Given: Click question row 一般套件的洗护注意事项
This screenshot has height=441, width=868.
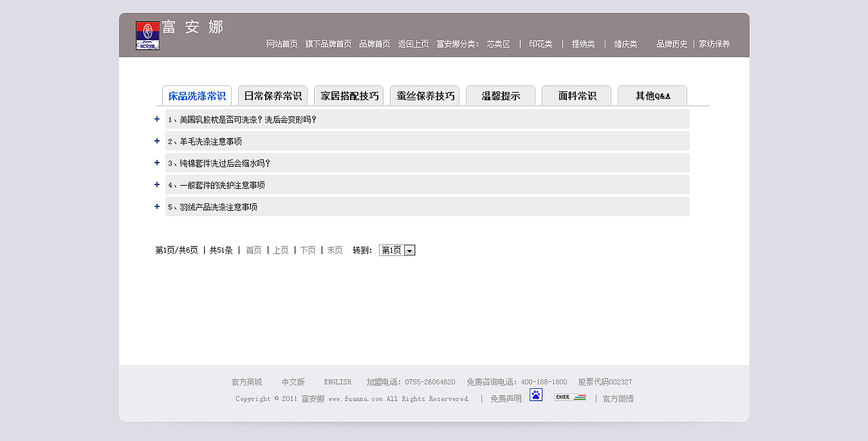Looking at the screenshot, I should click(427, 184).
